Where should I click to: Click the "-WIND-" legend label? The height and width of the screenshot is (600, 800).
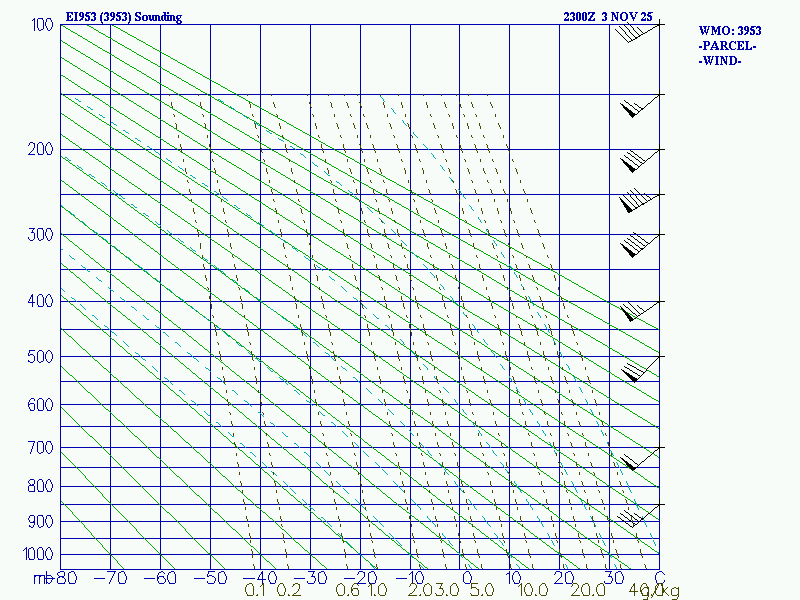click(x=720, y=61)
